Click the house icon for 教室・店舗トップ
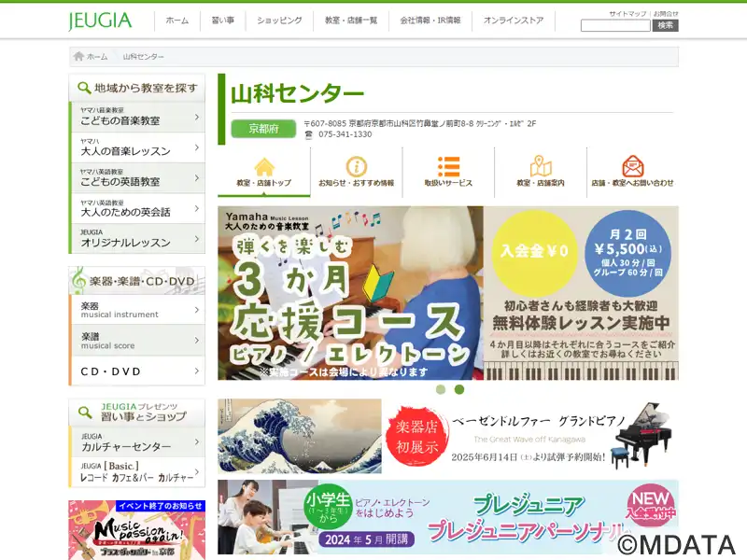This screenshot has width=747, height=560. pos(264,167)
